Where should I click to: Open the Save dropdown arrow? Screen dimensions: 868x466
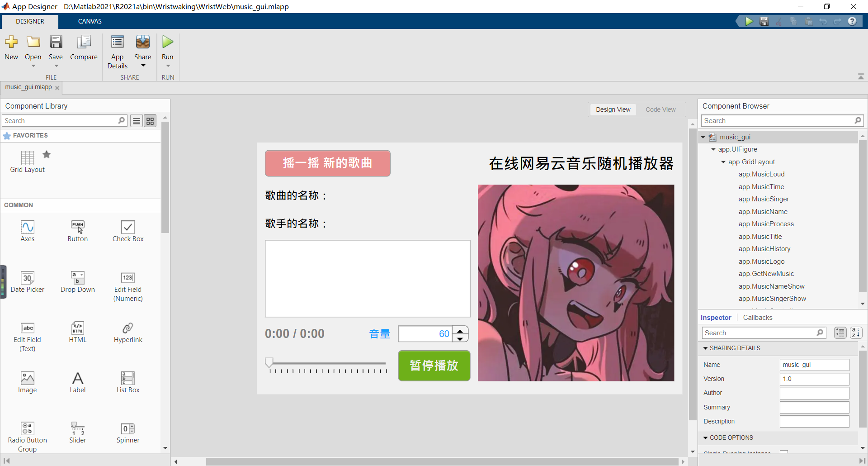click(56, 66)
